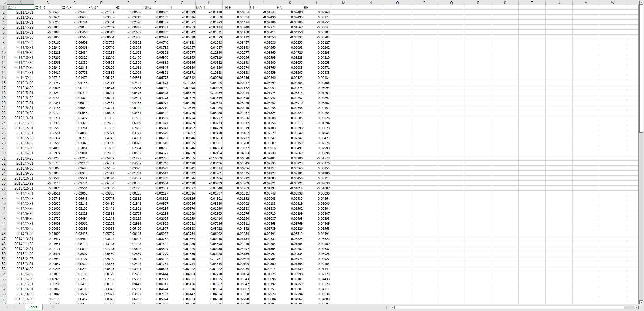Click the vertical scrollbar thumb
The width and height of the screenshot is (644, 311).
(x=641, y=68)
